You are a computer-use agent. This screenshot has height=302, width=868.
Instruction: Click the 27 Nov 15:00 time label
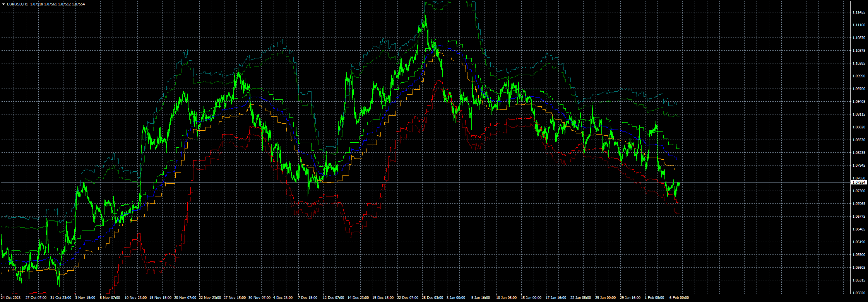[235, 298]
